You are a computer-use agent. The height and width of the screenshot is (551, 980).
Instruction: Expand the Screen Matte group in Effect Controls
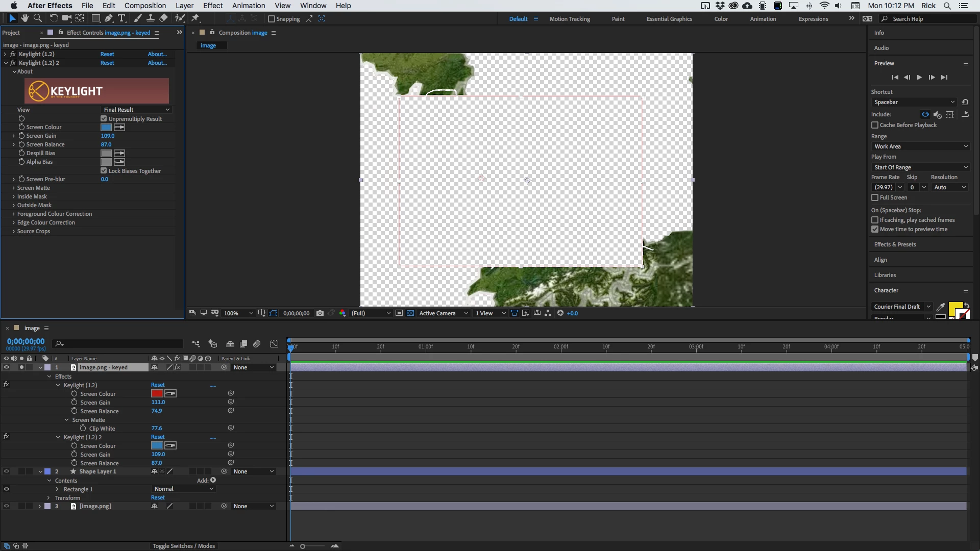point(13,188)
